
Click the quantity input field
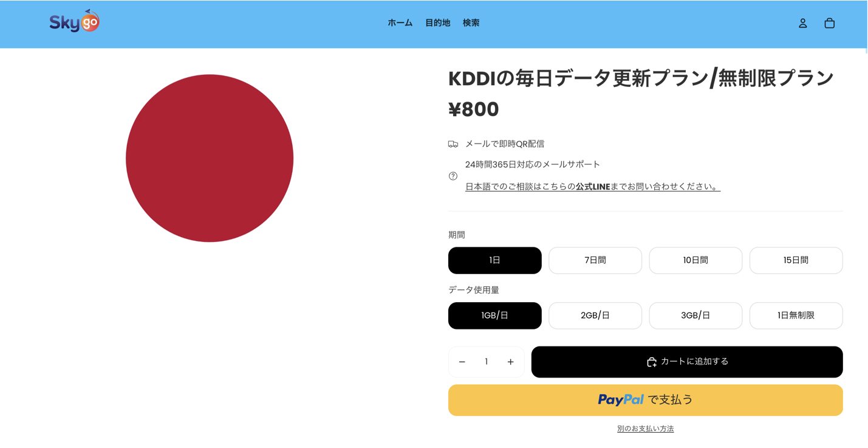(486, 362)
